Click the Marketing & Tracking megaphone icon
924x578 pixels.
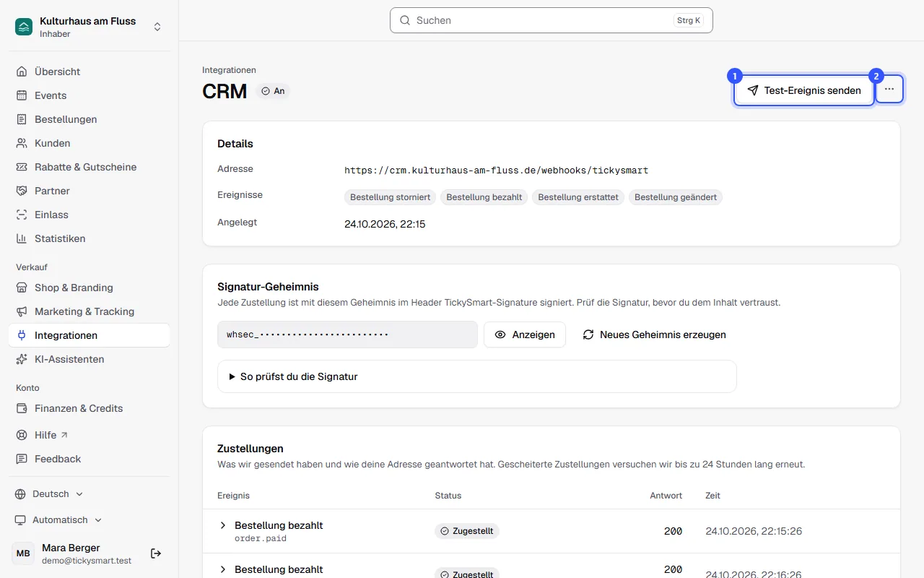point(22,311)
